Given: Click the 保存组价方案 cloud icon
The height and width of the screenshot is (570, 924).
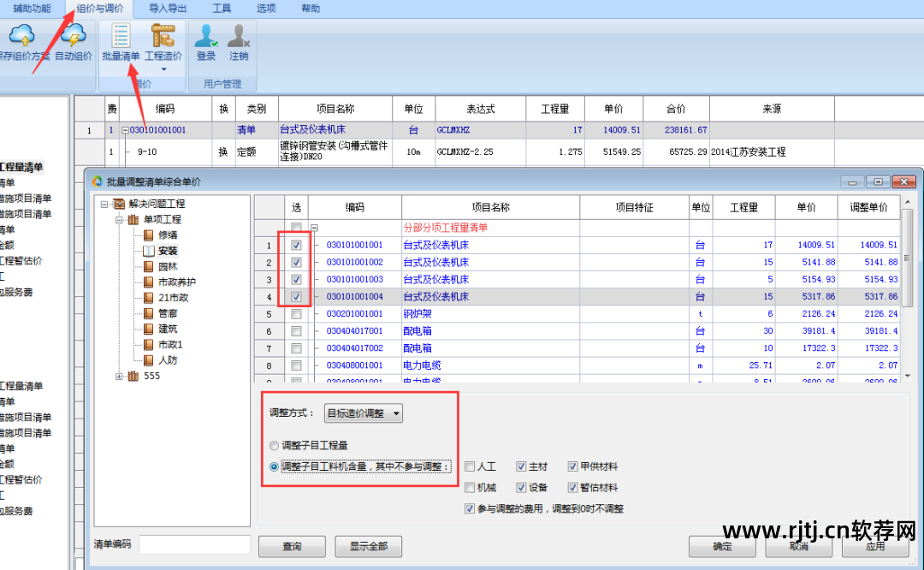Looking at the screenshot, I should pos(21,35).
